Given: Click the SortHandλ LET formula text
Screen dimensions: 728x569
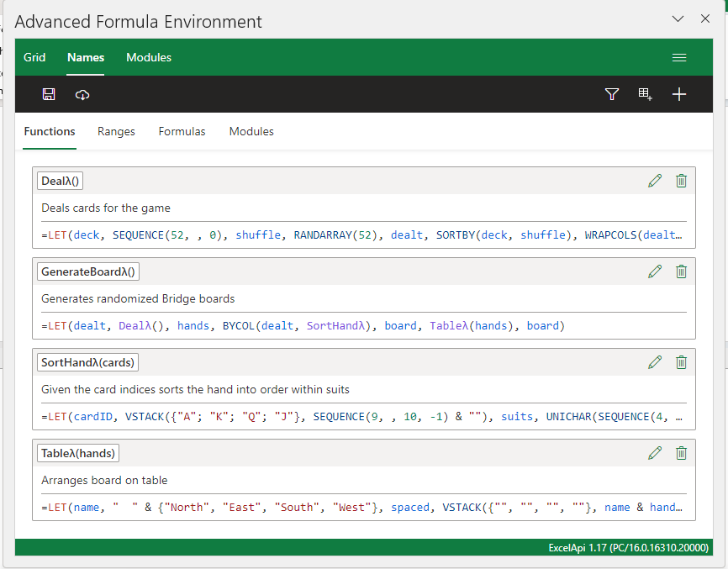Looking at the screenshot, I should [x=362, y=417].
